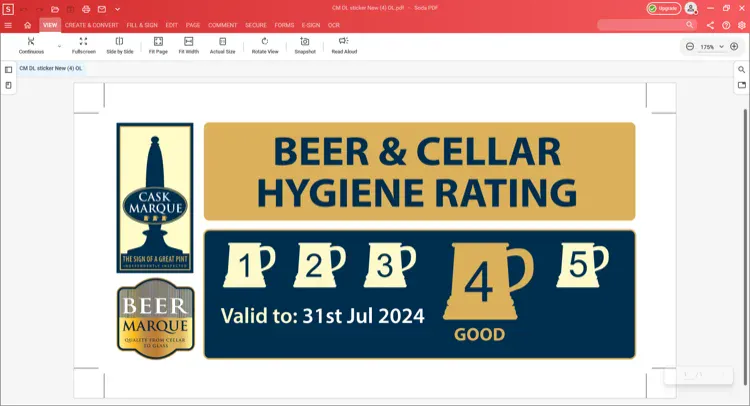Switch to the EDIT tab
750x406 pixels.
coord(172,25)
